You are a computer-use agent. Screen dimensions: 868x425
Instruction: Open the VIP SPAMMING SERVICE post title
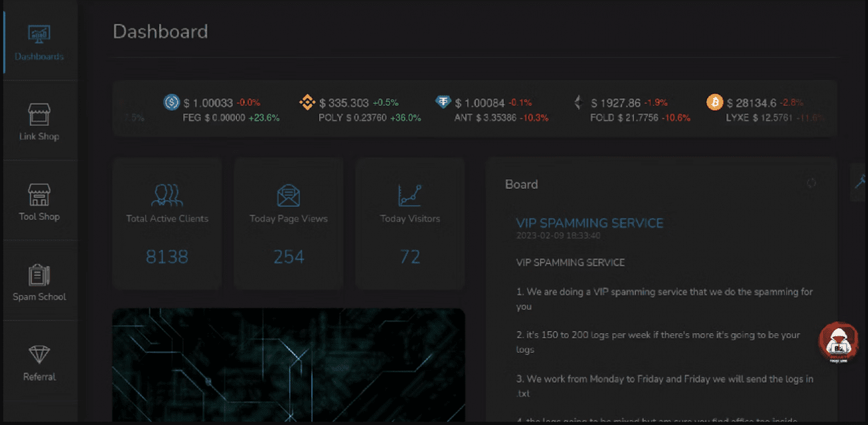click(590, 223)
